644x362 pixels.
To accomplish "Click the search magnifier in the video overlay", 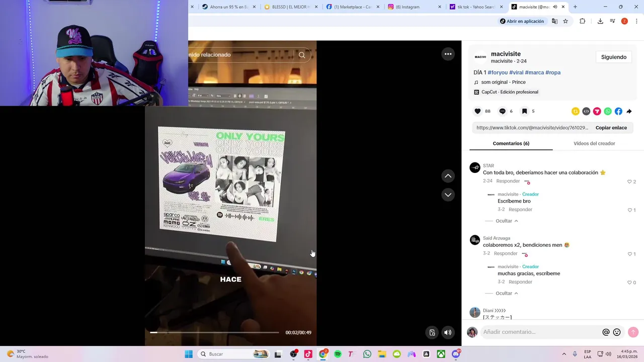I will tap(302, 55).
